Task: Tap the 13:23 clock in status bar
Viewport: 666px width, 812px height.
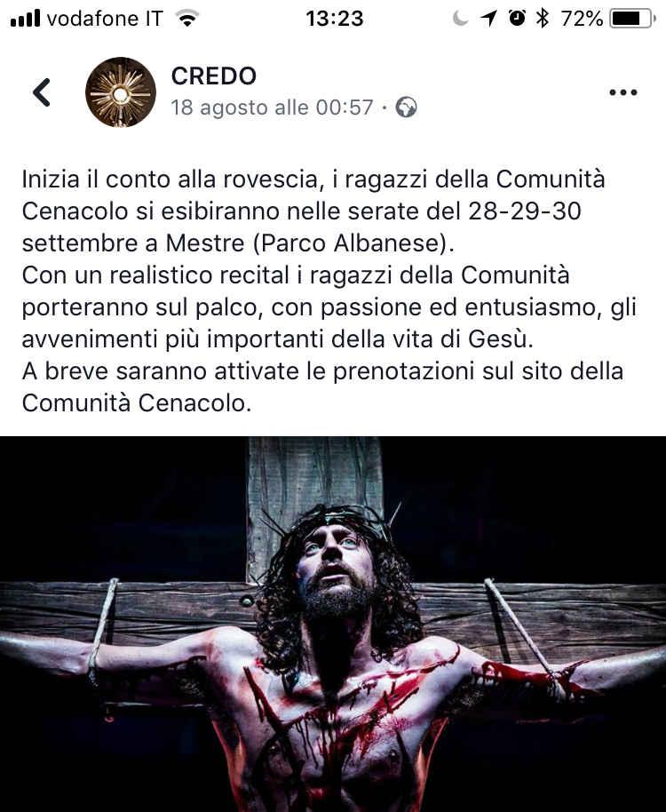Action: tap(334, 19)
